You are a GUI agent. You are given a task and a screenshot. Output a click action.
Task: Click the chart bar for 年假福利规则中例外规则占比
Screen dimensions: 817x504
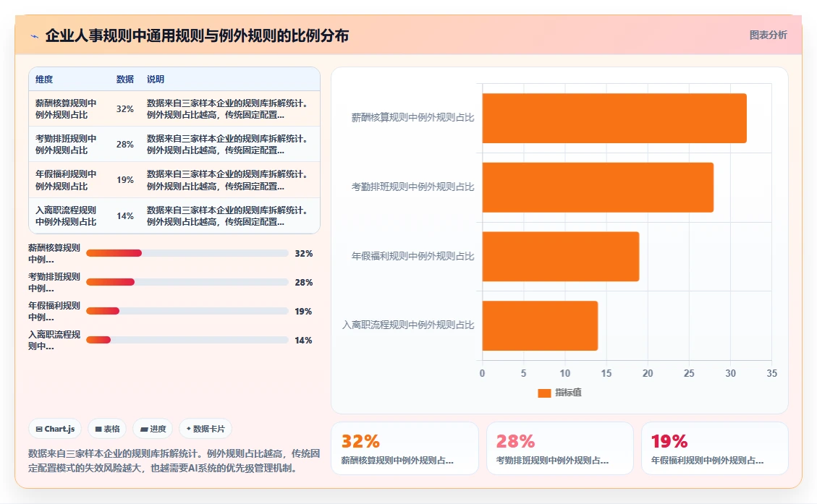pos(561,257)
